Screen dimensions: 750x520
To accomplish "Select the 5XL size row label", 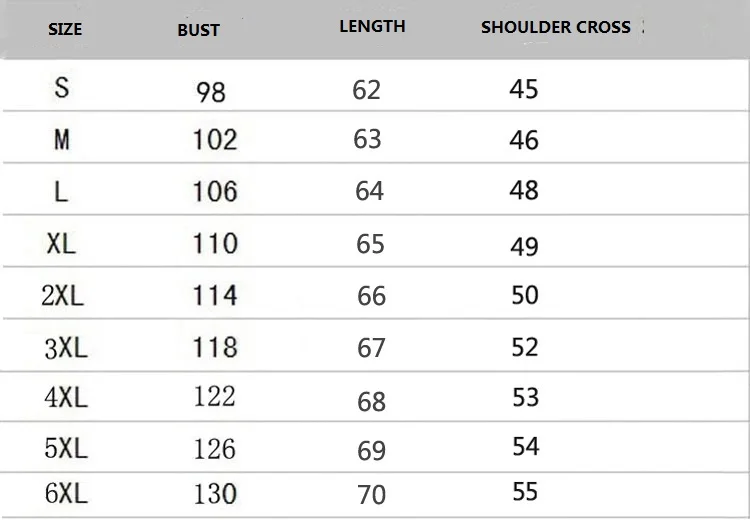I will click(66, 449).
